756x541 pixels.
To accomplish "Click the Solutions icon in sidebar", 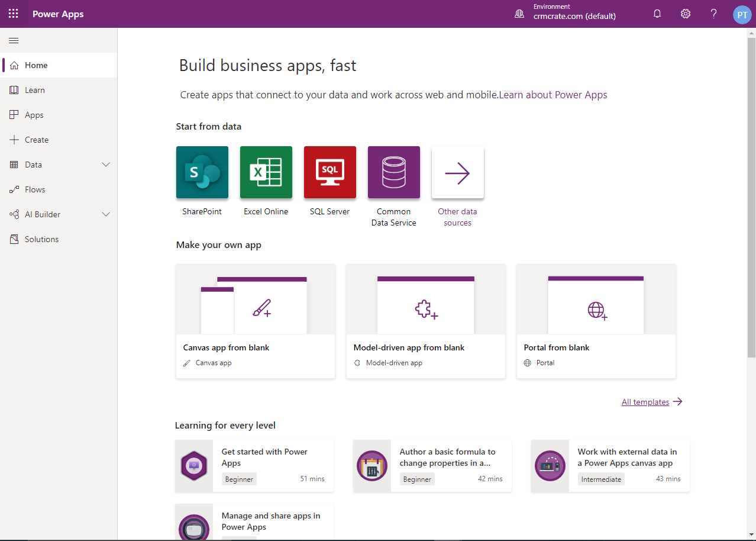I will coord(14,239).
